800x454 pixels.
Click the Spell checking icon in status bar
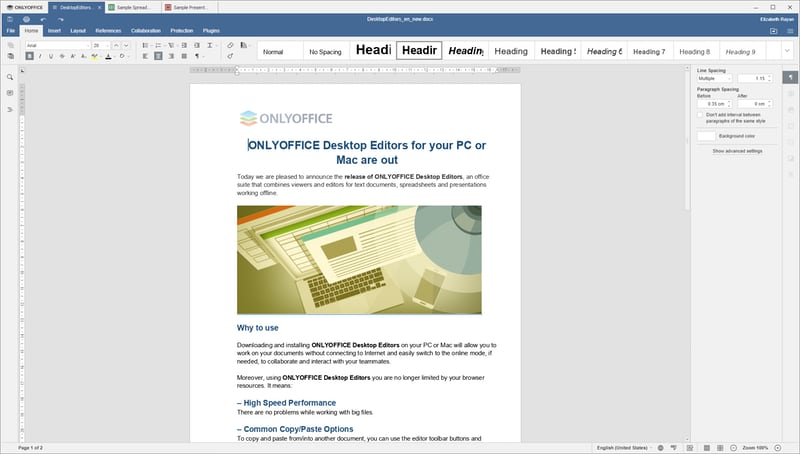coord(674,448)
